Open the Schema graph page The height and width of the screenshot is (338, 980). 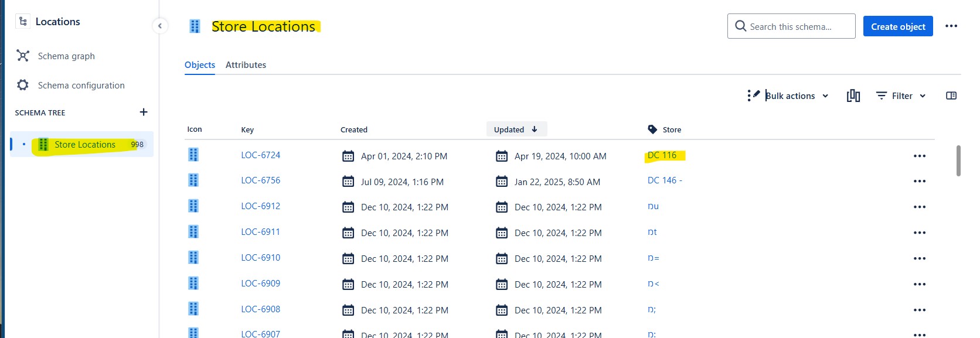66,56
